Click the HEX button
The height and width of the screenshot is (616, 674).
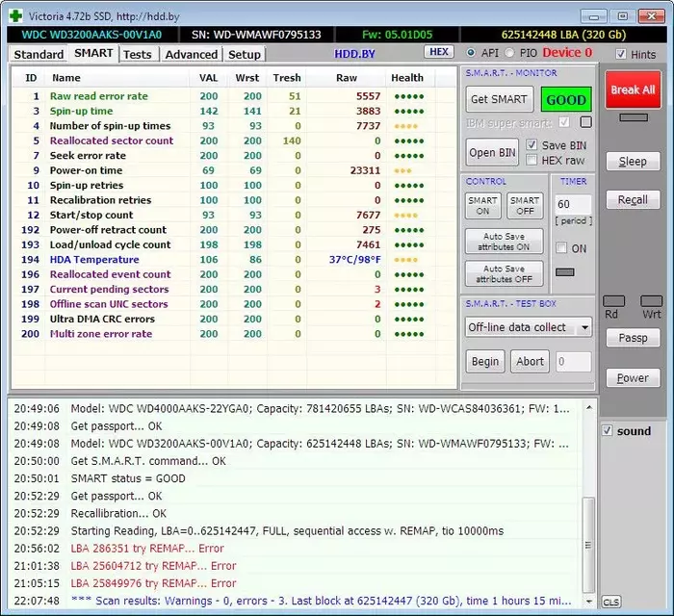coord(439,52)
